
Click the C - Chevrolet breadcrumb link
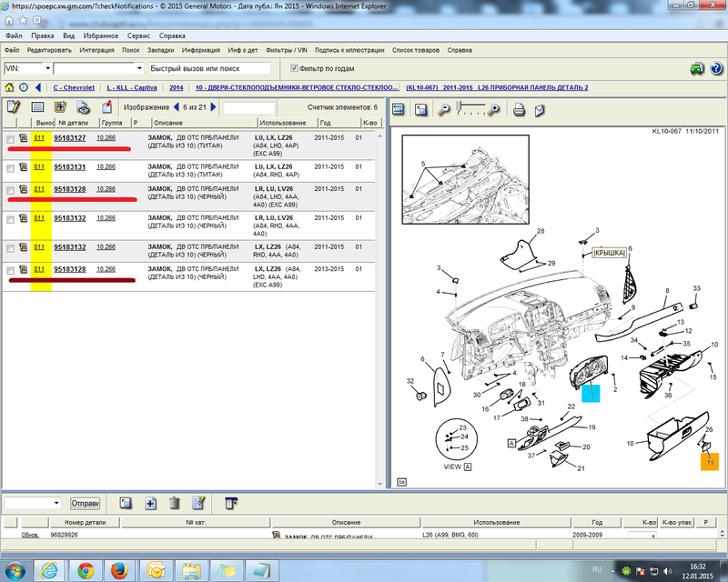pos(74,87)
